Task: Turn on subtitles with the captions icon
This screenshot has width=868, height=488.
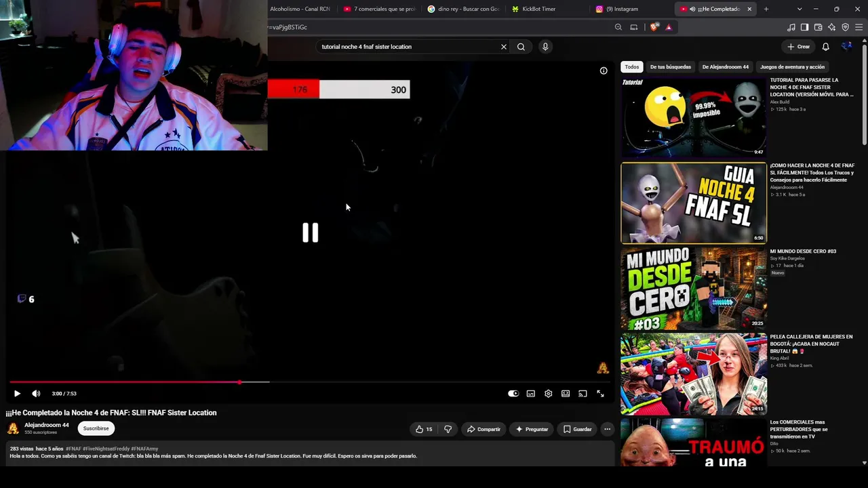Action: coord(531,394)
